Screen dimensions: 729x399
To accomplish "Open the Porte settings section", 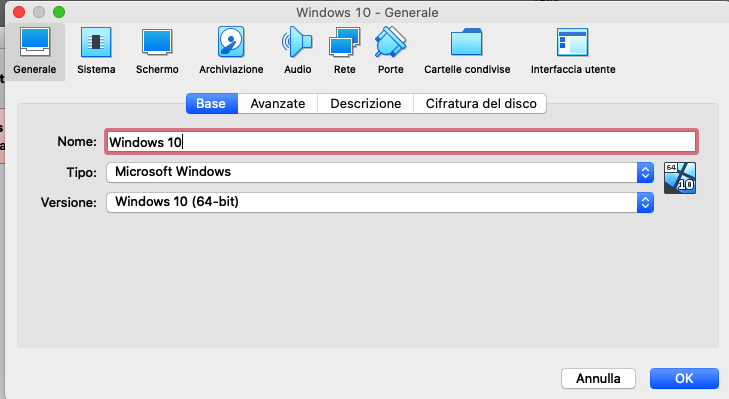I will (x=391, y=51).
